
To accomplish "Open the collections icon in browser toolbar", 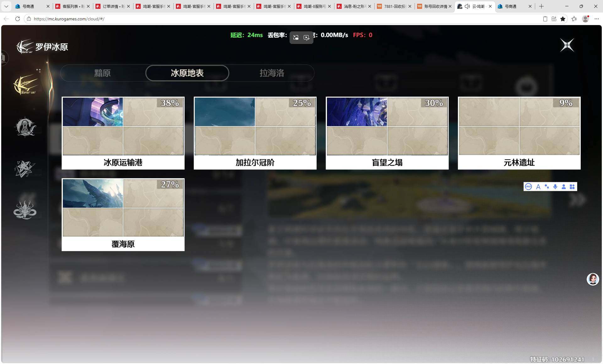I will 574,19.
